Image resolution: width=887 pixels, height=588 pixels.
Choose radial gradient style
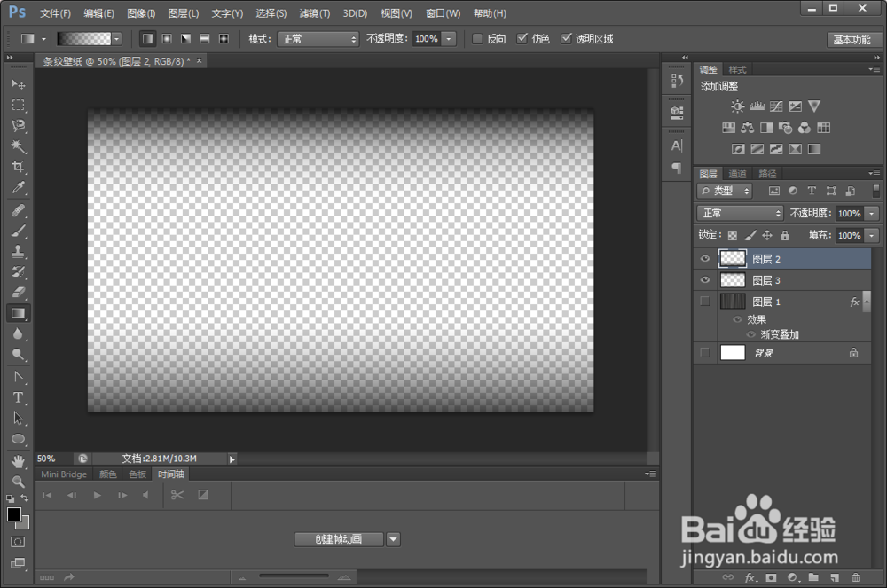coord(167,38)
